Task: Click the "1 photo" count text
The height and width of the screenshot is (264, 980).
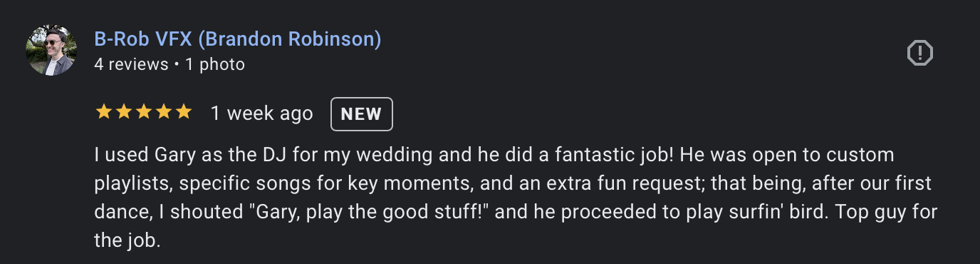Action: 215,64
